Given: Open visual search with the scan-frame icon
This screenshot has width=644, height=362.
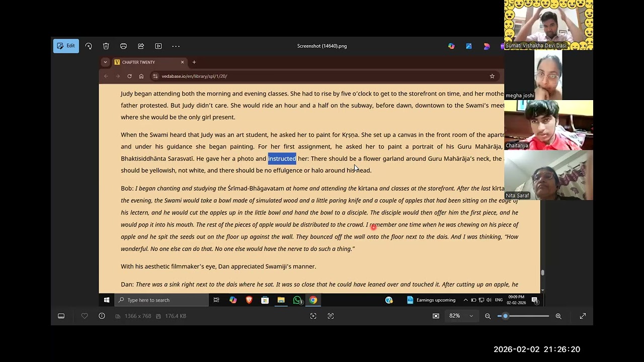Looking at the screenshot, I should coord(313,316).
